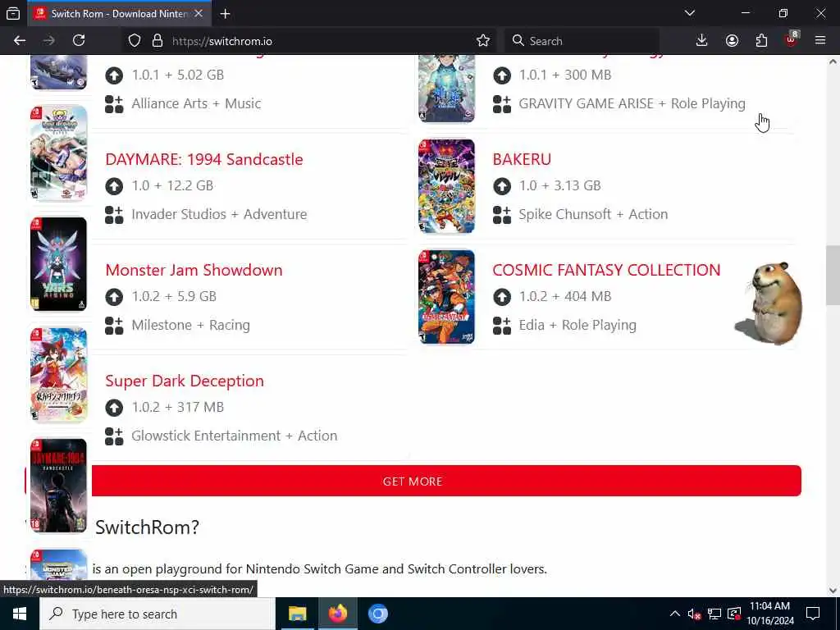Open the downloads panel
Viewport: 840px width, 630px height.
[702, 41]
